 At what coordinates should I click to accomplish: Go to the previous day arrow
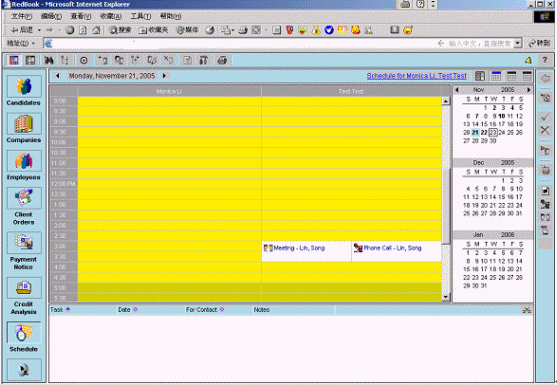pos(58,76)
